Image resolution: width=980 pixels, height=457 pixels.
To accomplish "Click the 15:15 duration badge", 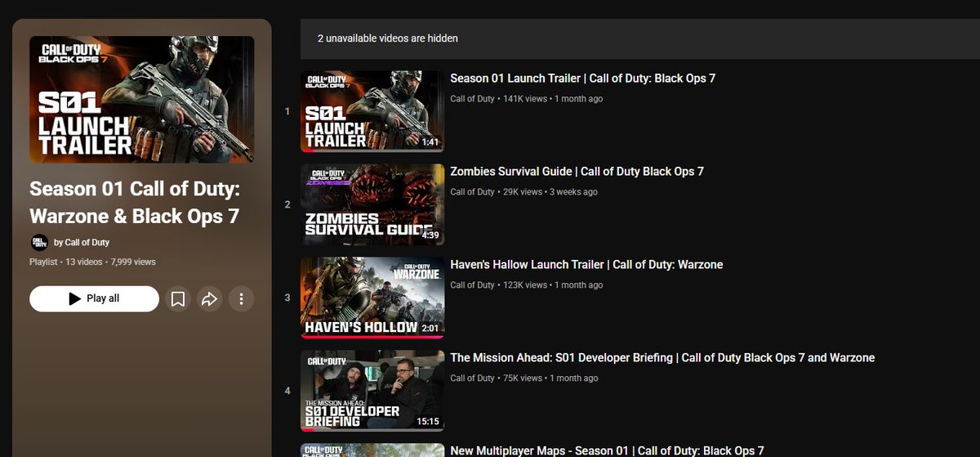I will [x=428, y=422].
